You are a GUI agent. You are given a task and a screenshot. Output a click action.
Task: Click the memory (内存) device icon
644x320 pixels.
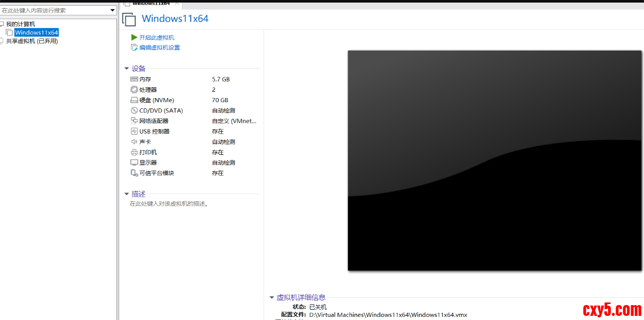[x=134, y=79]
